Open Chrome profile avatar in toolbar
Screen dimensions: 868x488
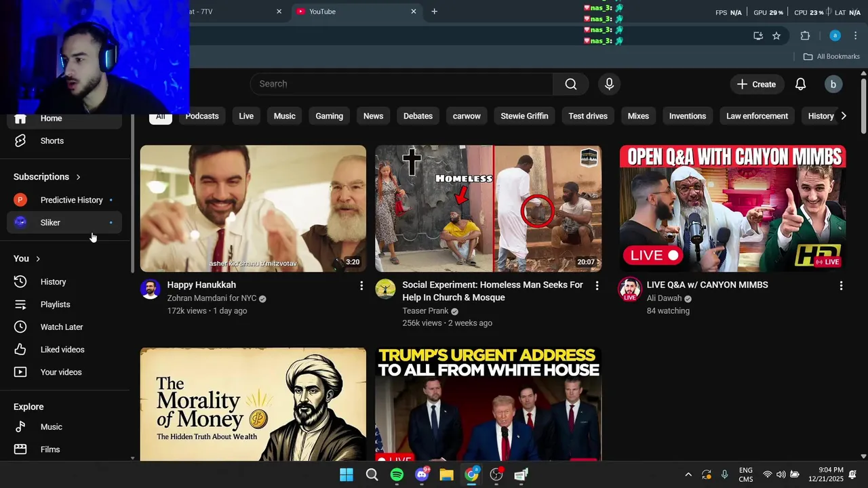pyautogui.click(x=835, y=36)
